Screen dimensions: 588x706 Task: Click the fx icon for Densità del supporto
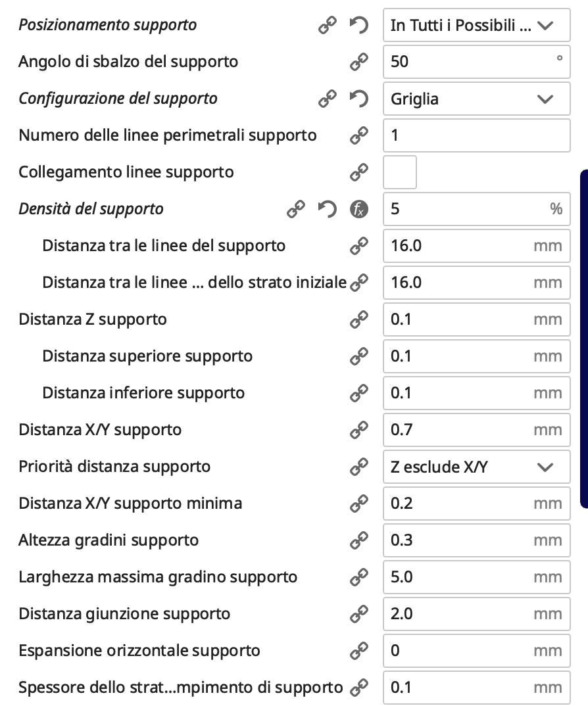pyautogui.click(x=358, y=210)
